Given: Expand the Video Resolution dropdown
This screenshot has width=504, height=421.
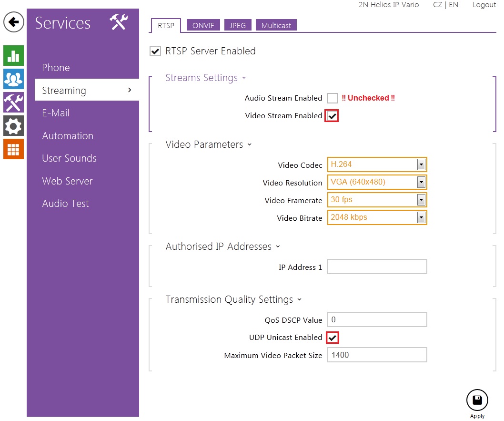Looking at the screenshot, I should point(421,182).
